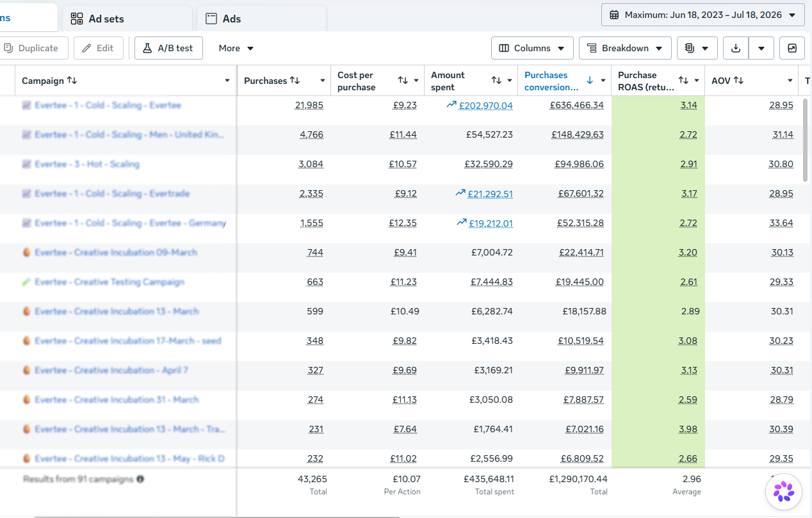Viewport: 812px width, 518px height.
Task: Click trend arrow icon beside £21,292.51
Action: [x=460, y=193]
